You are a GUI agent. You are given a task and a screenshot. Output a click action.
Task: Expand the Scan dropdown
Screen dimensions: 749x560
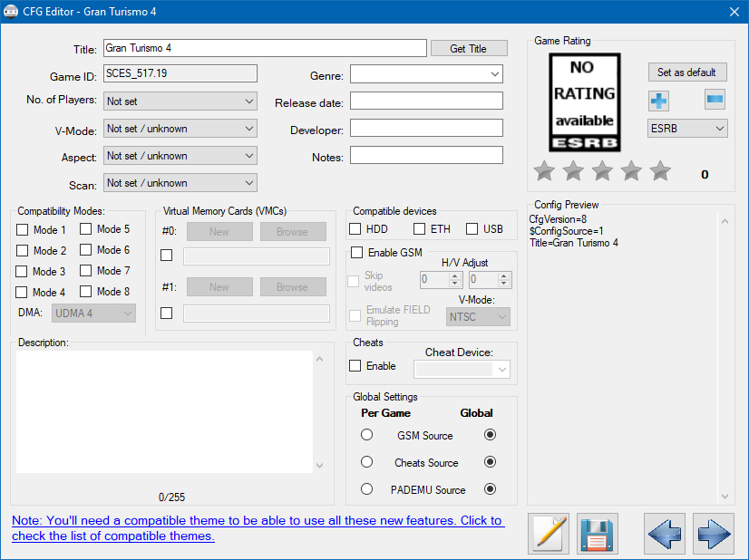pos(180,183)
